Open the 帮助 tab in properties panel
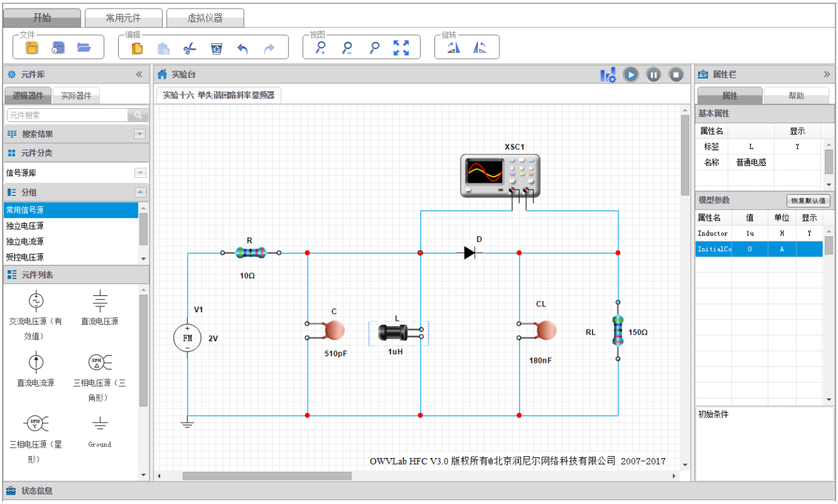 click(x=795, y=96)
